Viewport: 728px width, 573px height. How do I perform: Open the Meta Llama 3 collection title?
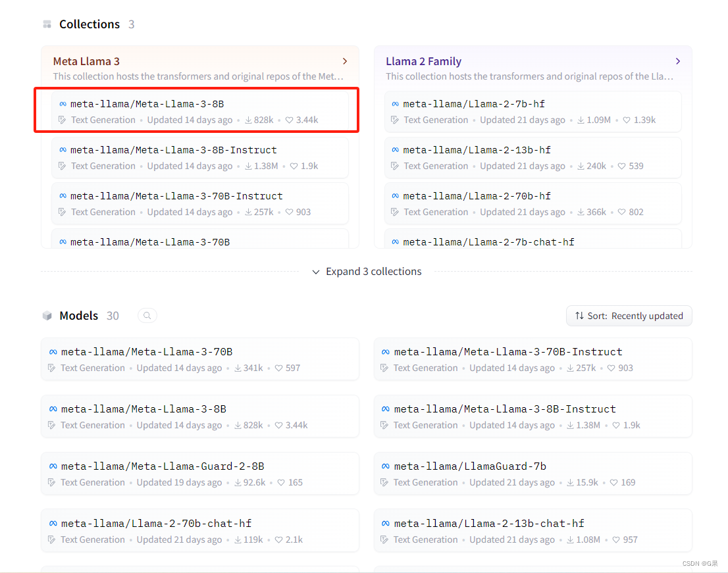pyautogui.click(x=86, y=61)
